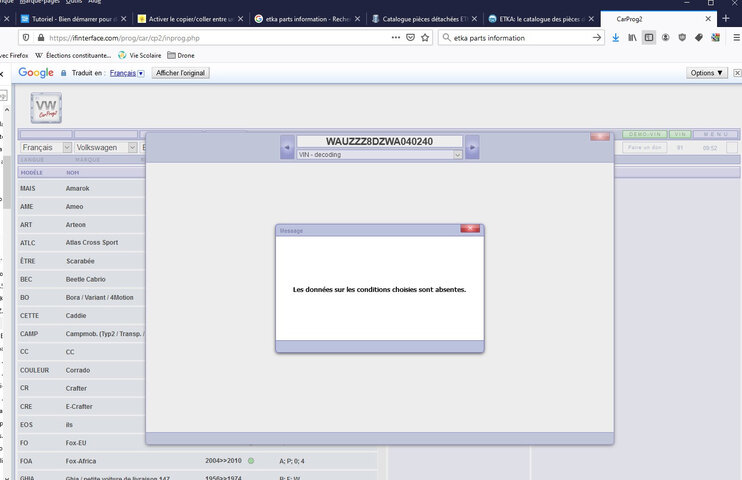Open the Downloads arrow icon
The height and width of the screenshot is (480, 742).
616,37
